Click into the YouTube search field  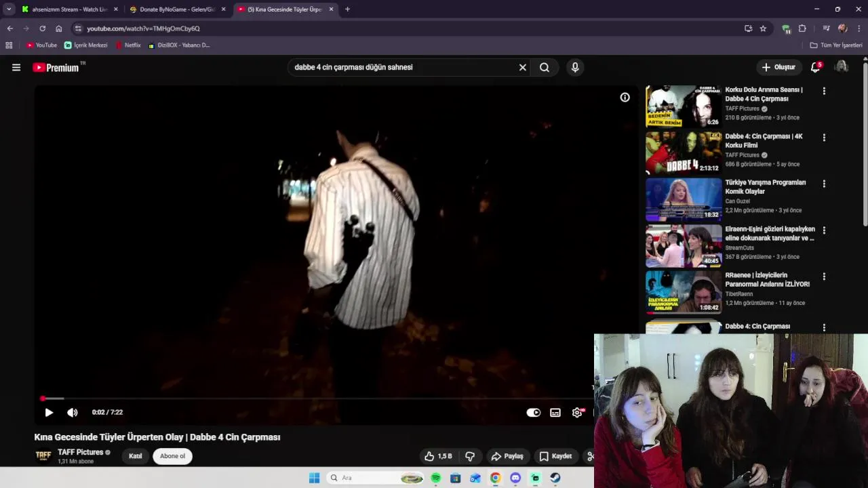click(x=403, y=67)
